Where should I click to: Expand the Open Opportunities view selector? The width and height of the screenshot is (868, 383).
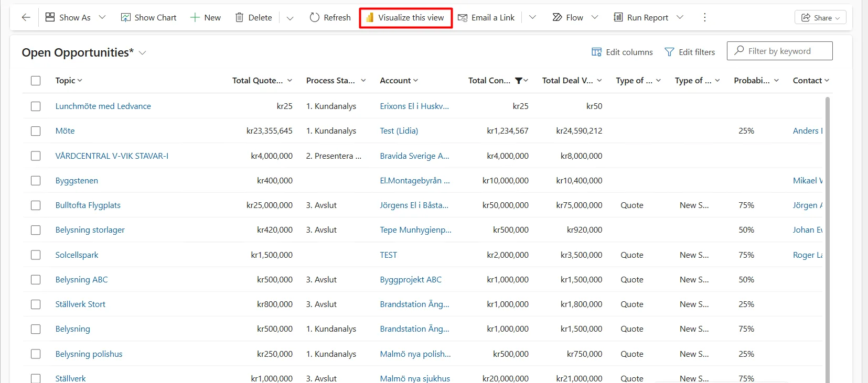(x=142, y=53)
